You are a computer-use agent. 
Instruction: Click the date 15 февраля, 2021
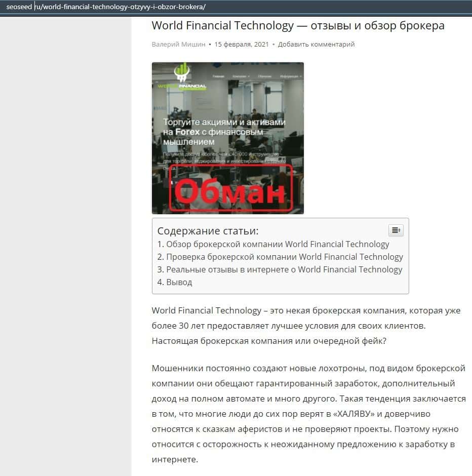tap(242, 45)
